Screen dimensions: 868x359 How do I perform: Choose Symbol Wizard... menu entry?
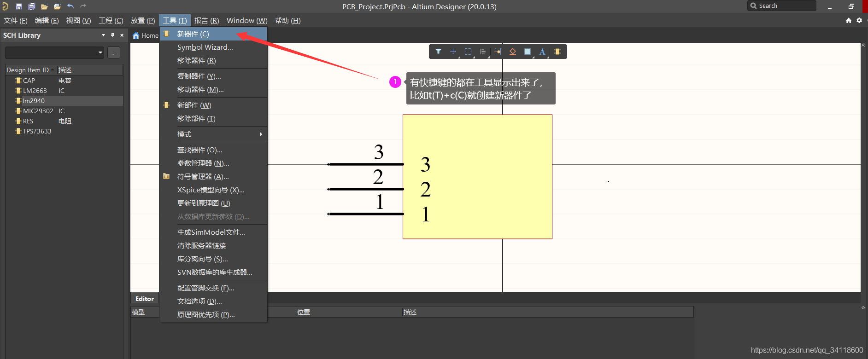[x=213, y=47]
